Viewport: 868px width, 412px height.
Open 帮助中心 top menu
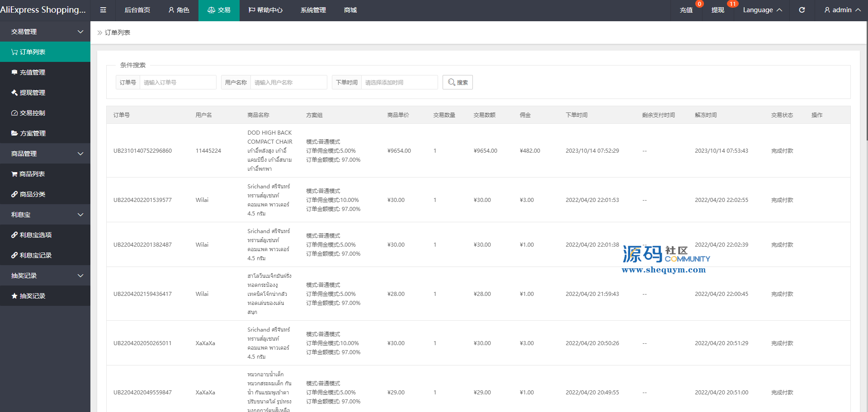pyautogui.click(x=265, y=10)
